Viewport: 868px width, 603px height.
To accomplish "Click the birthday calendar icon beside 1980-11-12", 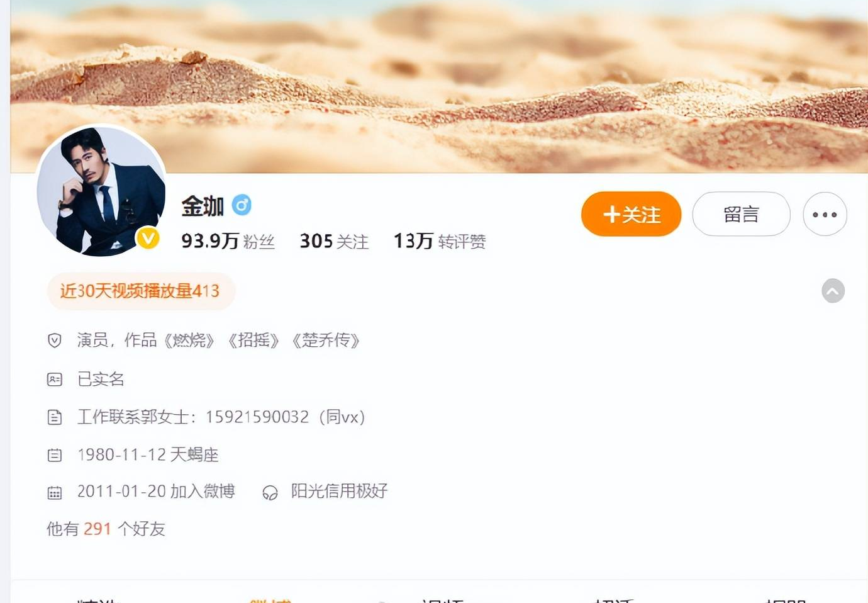I will 55,455.
